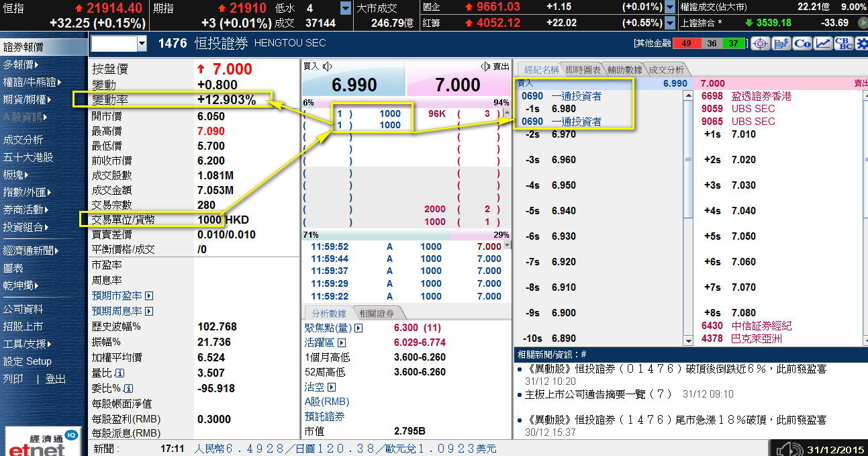The image size is (868, 456).
Task: Expand the 多報價 menu
Action: 21,64
